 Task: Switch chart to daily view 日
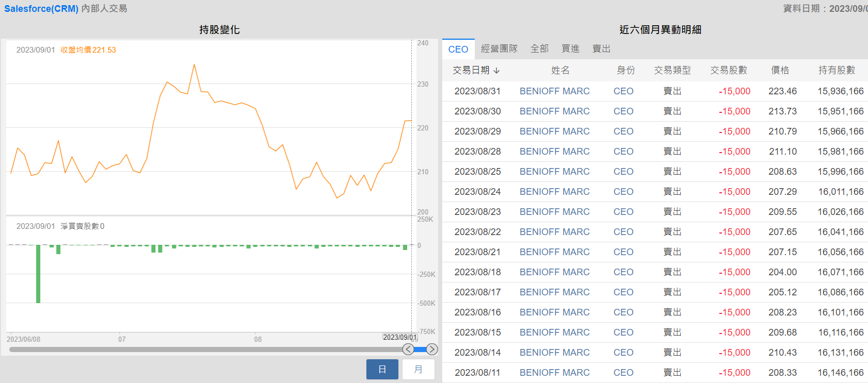(x=382, y=369)
